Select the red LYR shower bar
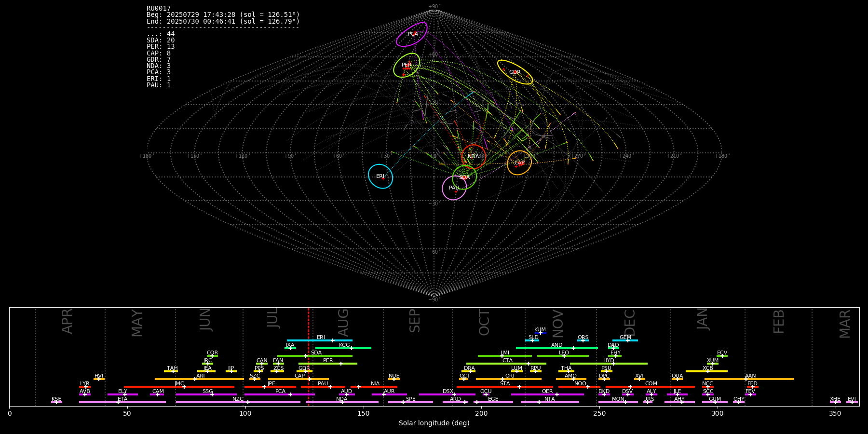The width and height of the screenshot is (868, 434). point(85,387)
